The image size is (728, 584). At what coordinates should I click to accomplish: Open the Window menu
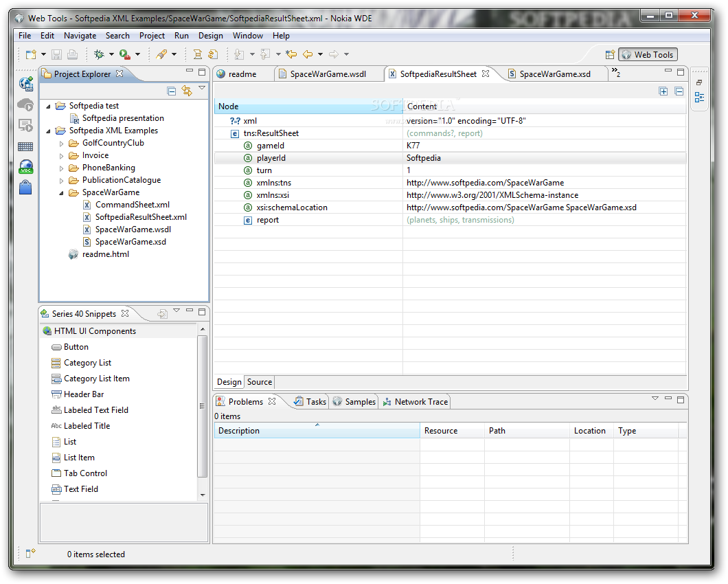click(247, 36)
